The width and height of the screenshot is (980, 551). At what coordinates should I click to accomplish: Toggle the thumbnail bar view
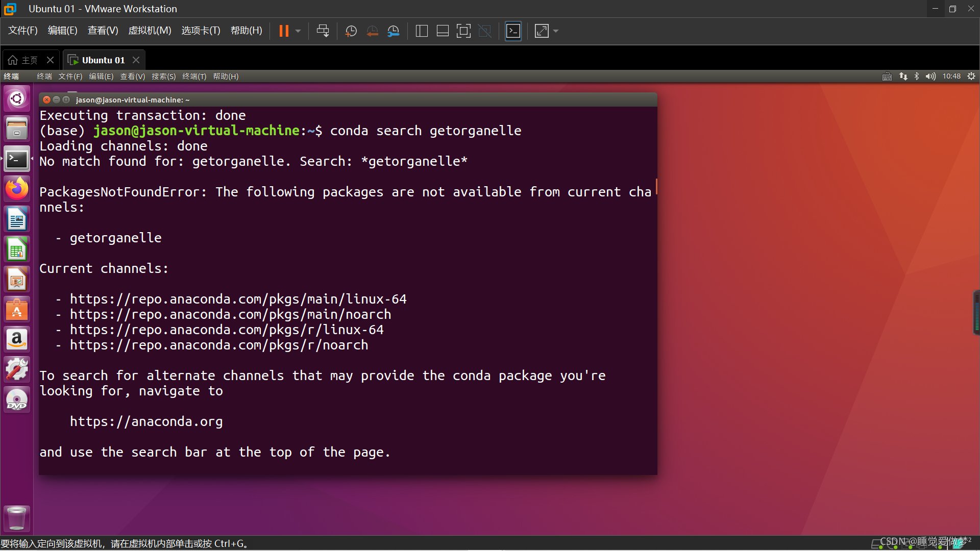[443, 31]
